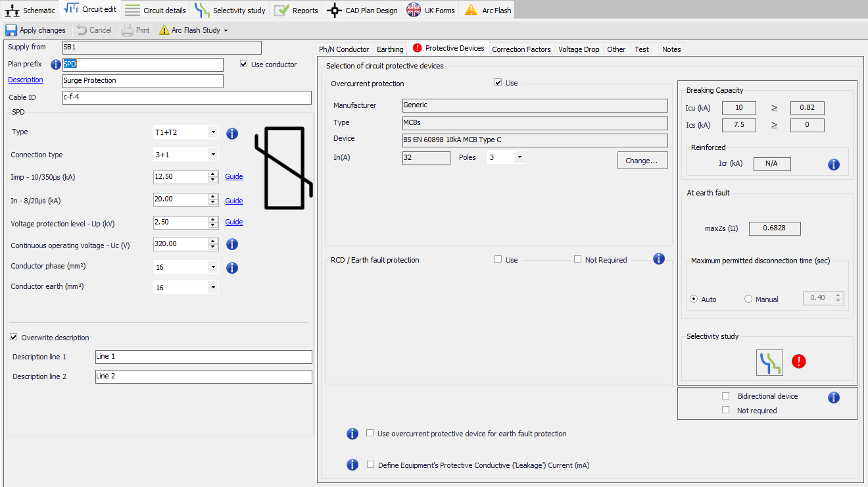868x487 pixels.
Task: Click the red Protective Devices error icon
Action: [417, 48]
